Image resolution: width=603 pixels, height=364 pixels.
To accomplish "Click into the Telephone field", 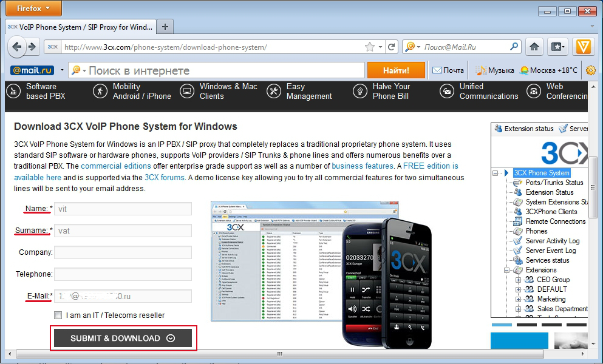I will click(123, 274).
